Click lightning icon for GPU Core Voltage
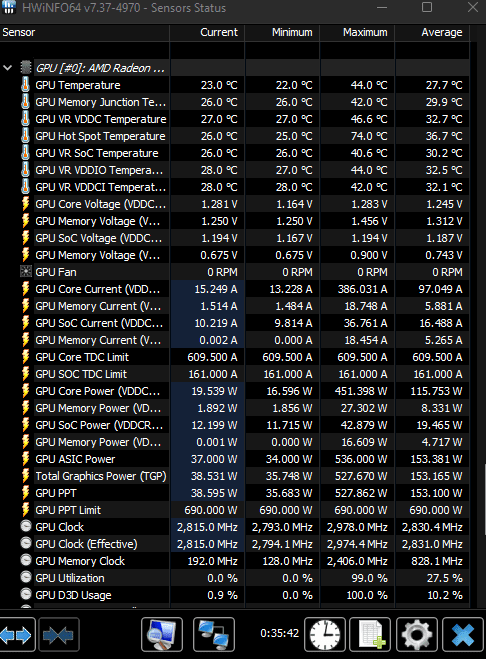Viewport: 486px width, 659px height. click(26, 204)
